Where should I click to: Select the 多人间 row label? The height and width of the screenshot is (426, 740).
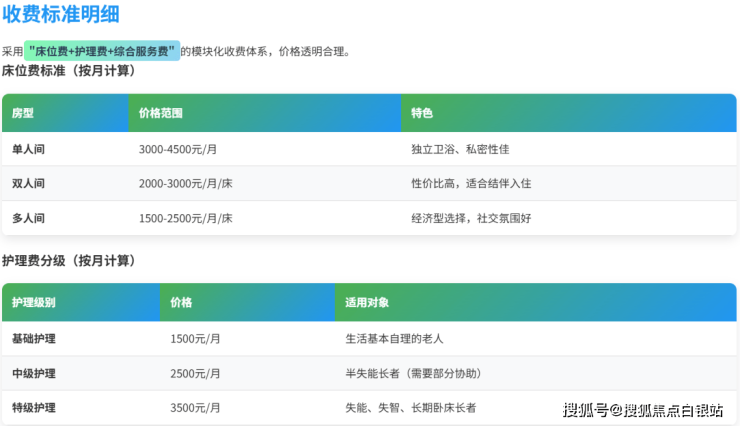coord(28,218)
